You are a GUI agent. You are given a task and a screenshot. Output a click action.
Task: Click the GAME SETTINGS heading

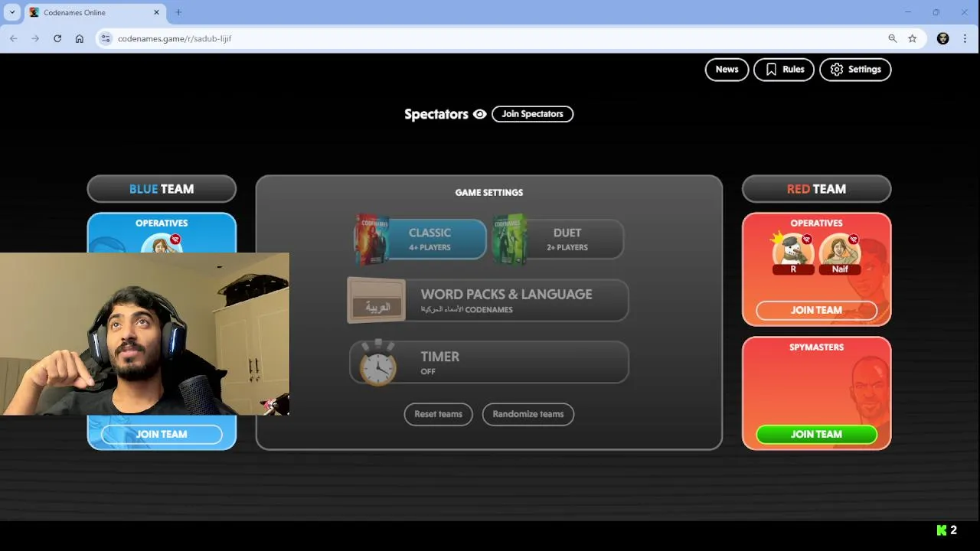click(489, 193)
